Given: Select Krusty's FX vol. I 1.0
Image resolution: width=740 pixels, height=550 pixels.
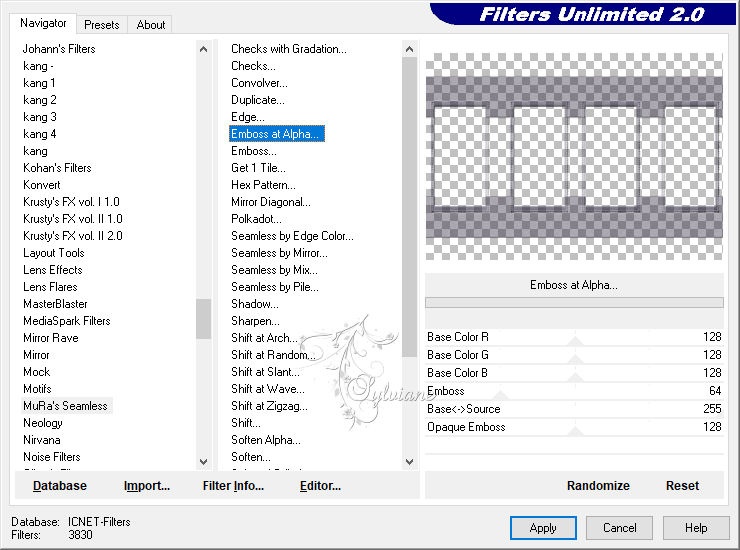Looking at the screenshot, I should [71, 202].
